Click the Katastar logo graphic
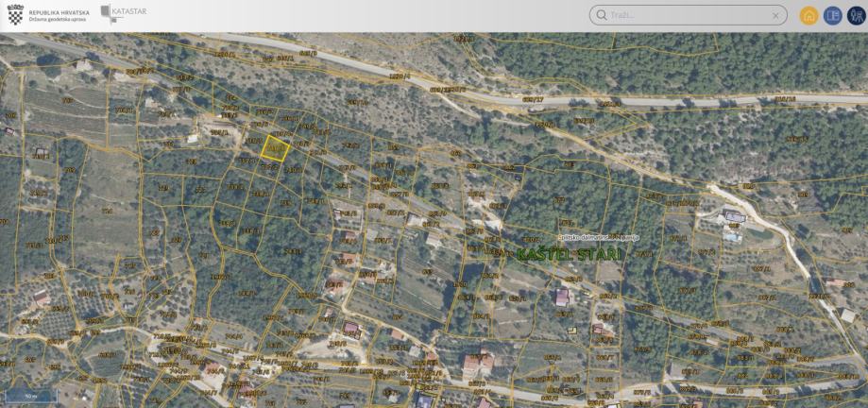868x408 pixels. (111, 14)
